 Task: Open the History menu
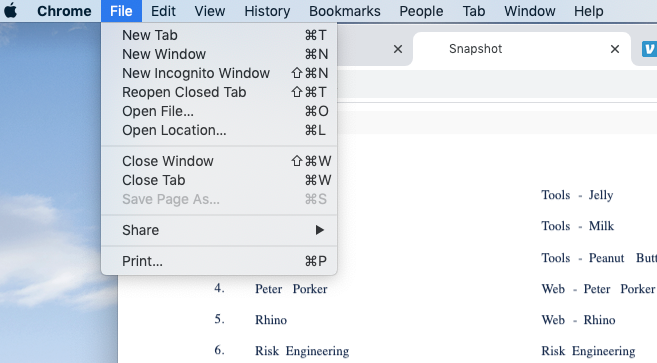point(267,11)
